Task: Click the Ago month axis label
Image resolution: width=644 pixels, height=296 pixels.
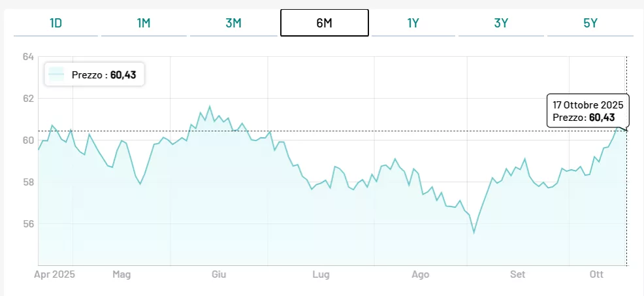Action: (x=421, y=274)
